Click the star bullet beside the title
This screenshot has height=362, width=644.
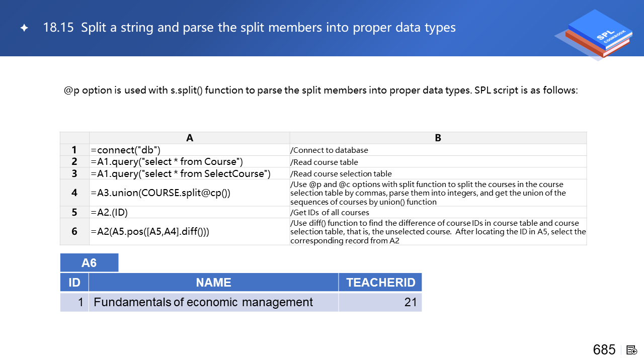pyautogui.click(x=24, y=28)
